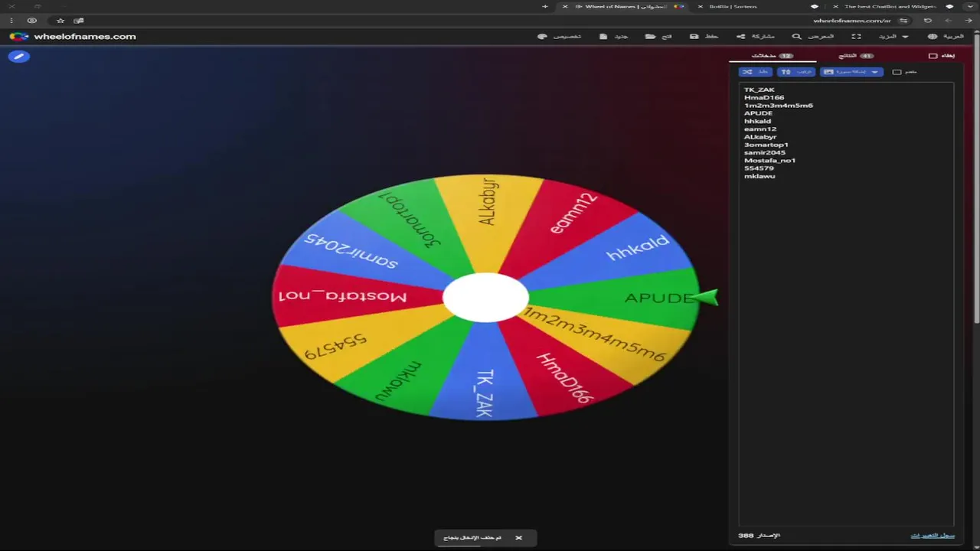The image size is (980, 551).
Task: Click the yellow ALkabyr wheel slice
Action: [x=488, y=218]
